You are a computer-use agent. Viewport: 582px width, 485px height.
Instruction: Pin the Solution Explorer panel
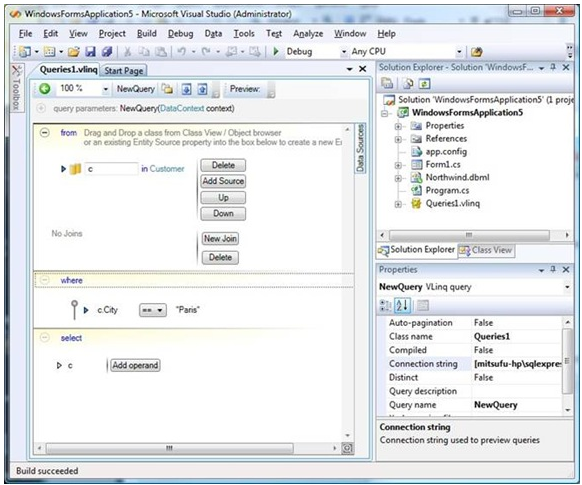click(x=553, y=67)
